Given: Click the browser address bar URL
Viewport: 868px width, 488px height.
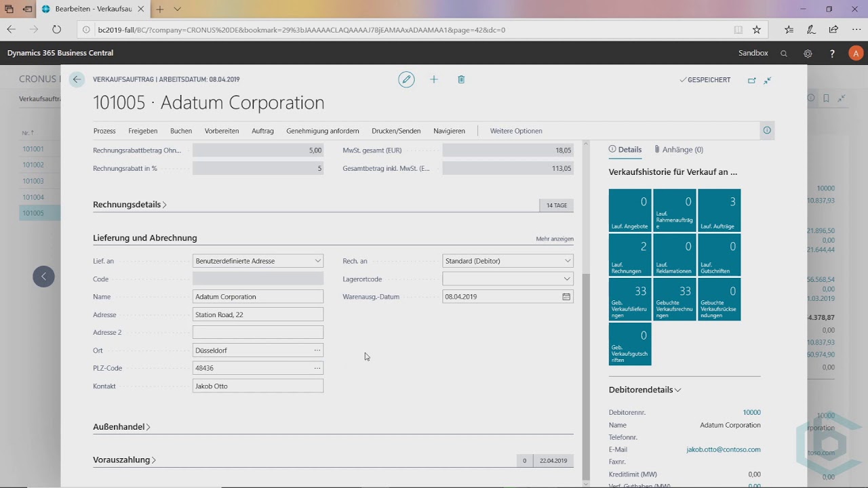Looking at the screenshot, I should pos(302,30).
